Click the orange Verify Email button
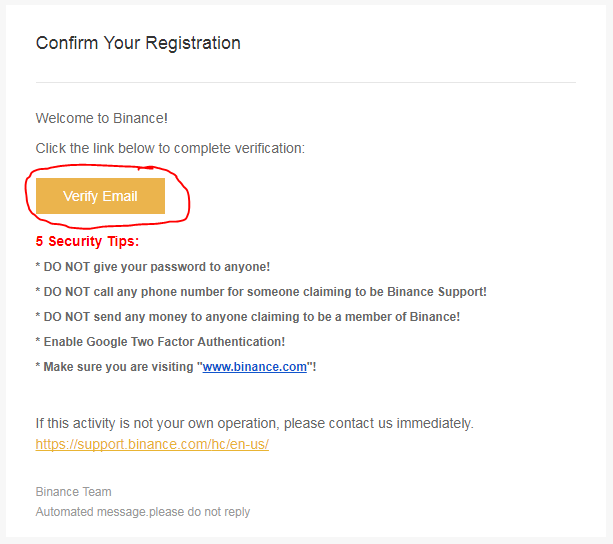This screenshot has width=613, height=544. [x=100, y=196]
